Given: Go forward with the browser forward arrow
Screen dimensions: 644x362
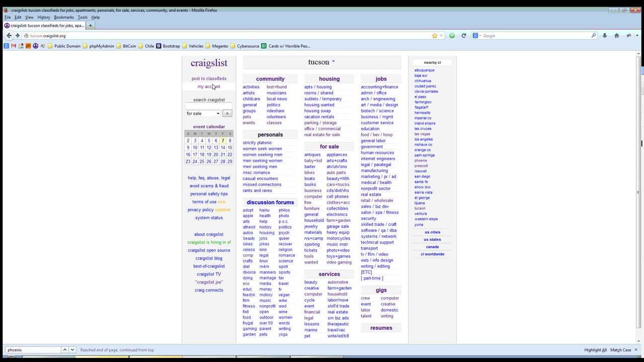Looking at the screenshot, I should click(x=18, y=36).
